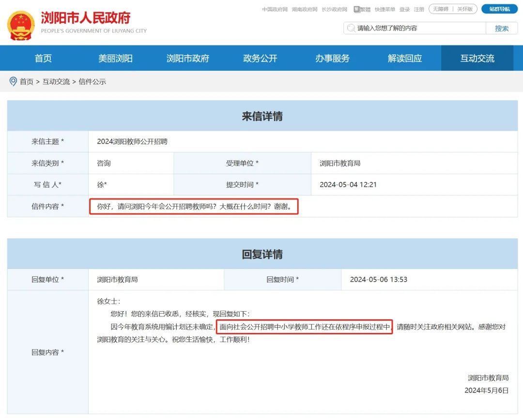Click the line 您好！您的来信已收悉

(x=180, y=314)
